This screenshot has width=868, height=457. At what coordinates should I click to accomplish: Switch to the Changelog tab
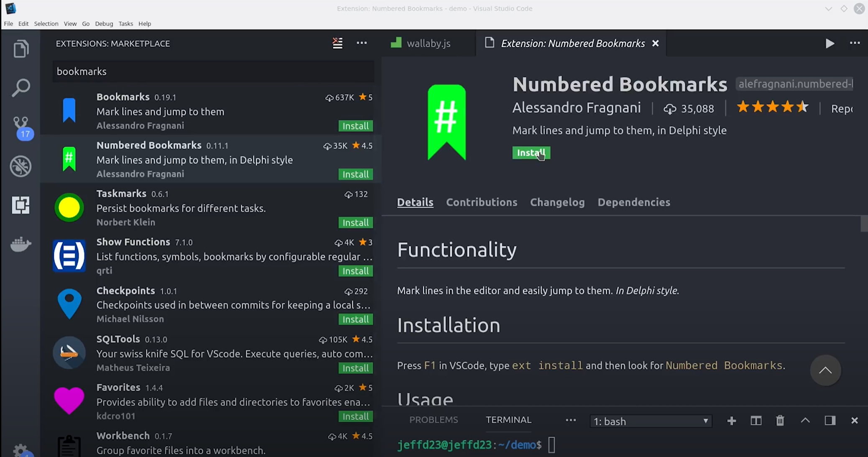[x=557, y=202]
